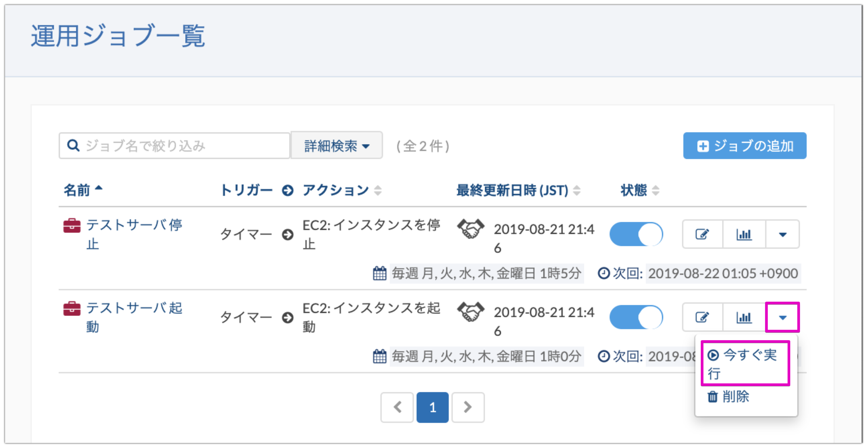Screen dimensions: 868x448
Task: Click EC2: インスタンスを停止 action text
Action: tap(371, 234)
